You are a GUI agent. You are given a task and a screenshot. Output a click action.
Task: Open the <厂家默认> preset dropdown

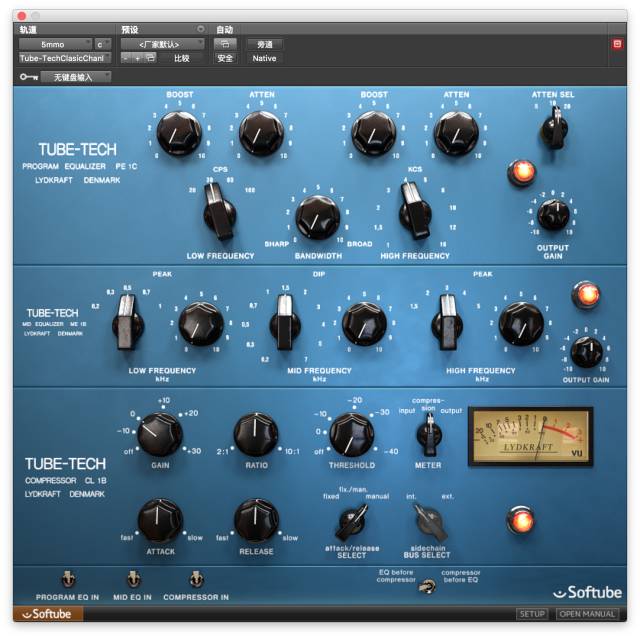(162, 44)
